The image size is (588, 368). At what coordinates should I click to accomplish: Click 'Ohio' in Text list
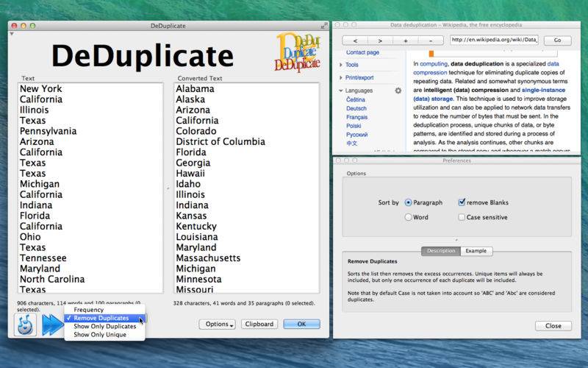30,237
